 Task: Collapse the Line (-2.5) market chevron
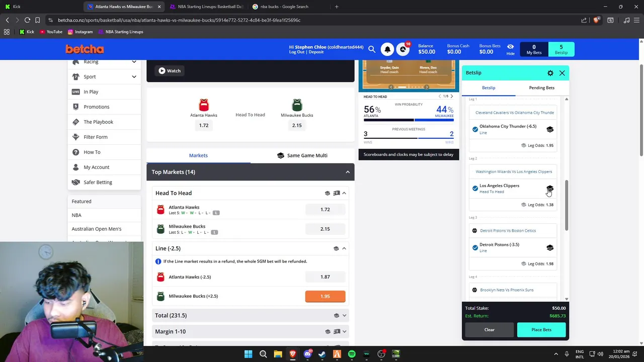344,248
